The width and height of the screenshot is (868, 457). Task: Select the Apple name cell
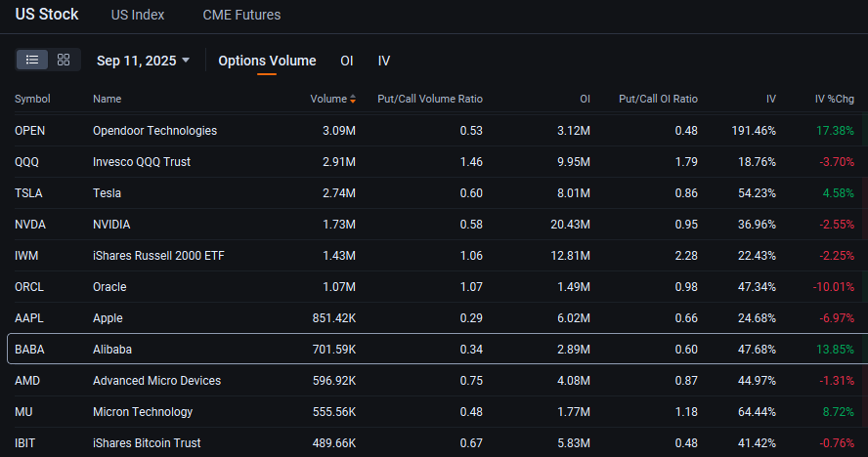[x=108, y=318]
